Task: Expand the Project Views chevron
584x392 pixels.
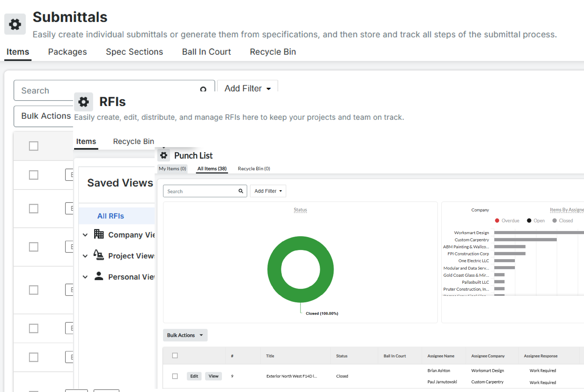Action: 85,256
